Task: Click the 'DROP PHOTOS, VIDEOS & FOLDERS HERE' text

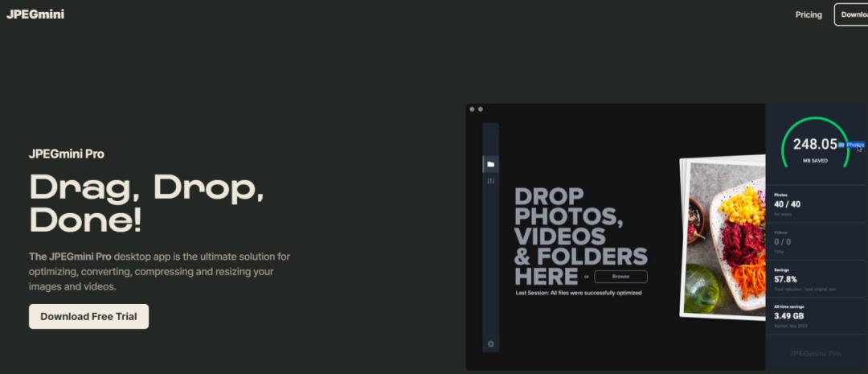Action: click(x=581, y=236)
